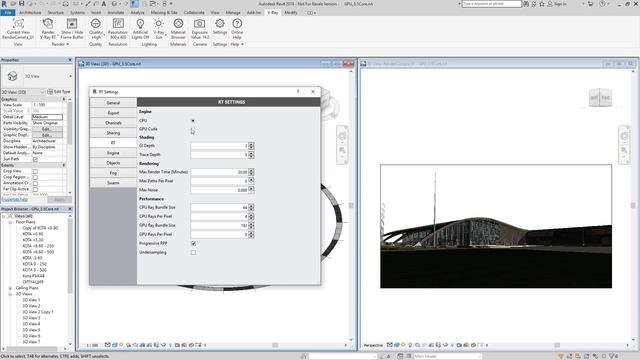This screenshot has width=640, height=360.
Task: Open the Fog settings tab
Action: coord(113,173)
